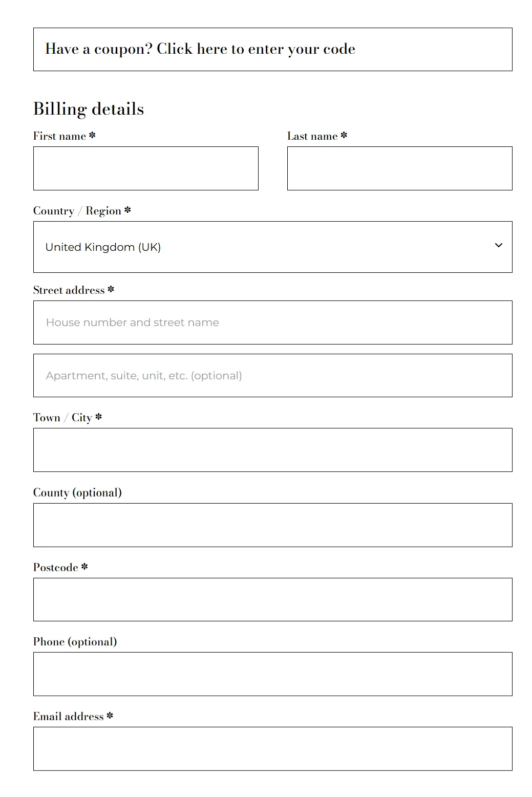
Task: Select the Phone (optional) input box
Action: click(272, 674)
